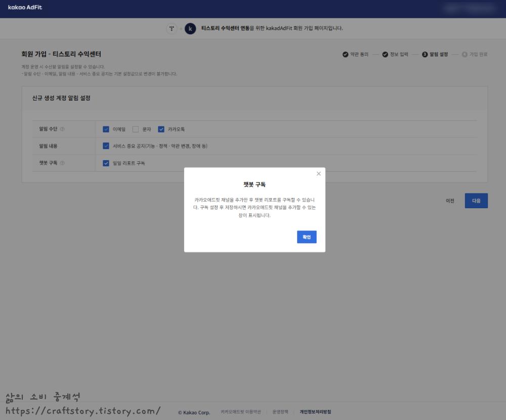Image resolution: width=506 pixels, height=420 pixels.
Task: Click the Tistory logo icon in banner
Action: [172, 29]
